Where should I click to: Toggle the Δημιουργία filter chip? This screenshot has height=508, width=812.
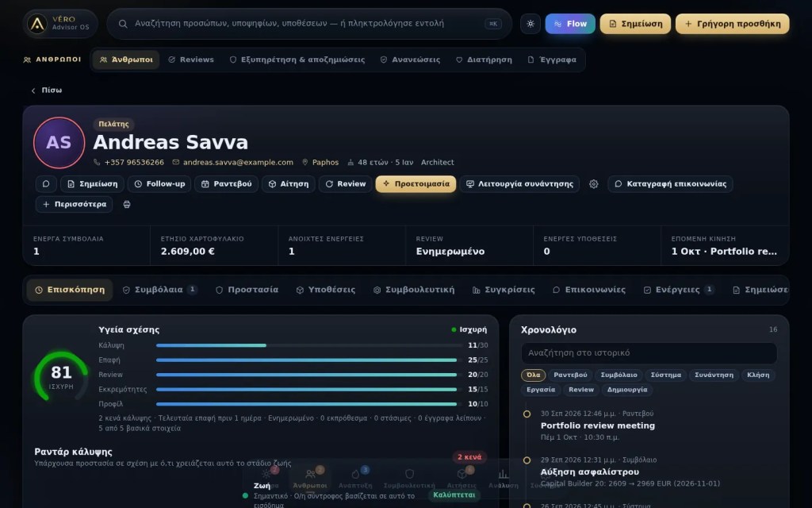tap(627, 390)
